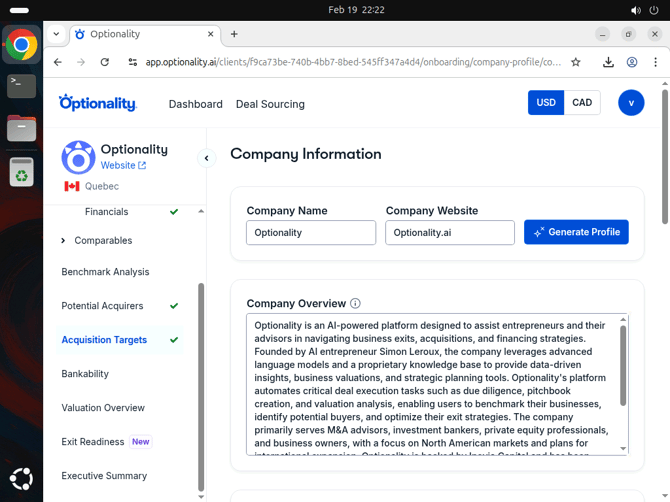The width and height of the screenshot is (670, 502).
Task: Click the Company Overview scroll-down arrow
Action: (x=623, y=449)
